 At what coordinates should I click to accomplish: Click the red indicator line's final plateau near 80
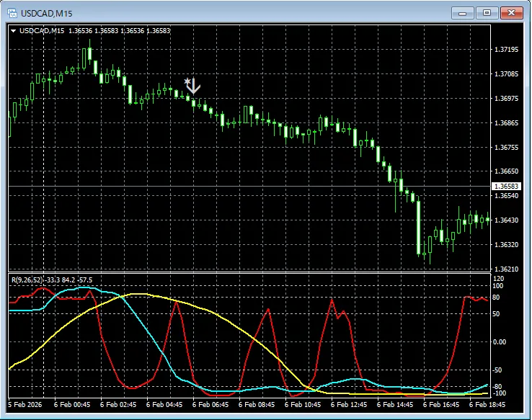click(x=476, y=298)
